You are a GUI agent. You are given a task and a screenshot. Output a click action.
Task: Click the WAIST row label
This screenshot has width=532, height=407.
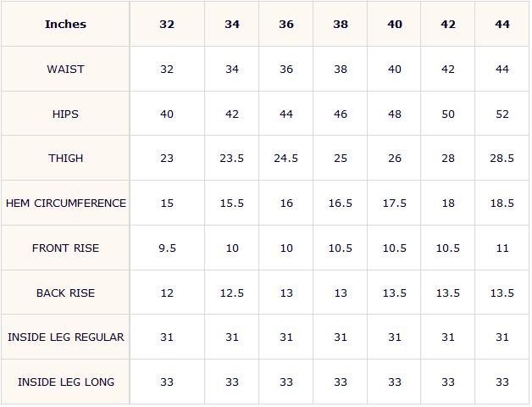pyautogui.click(x=65, y=70)
